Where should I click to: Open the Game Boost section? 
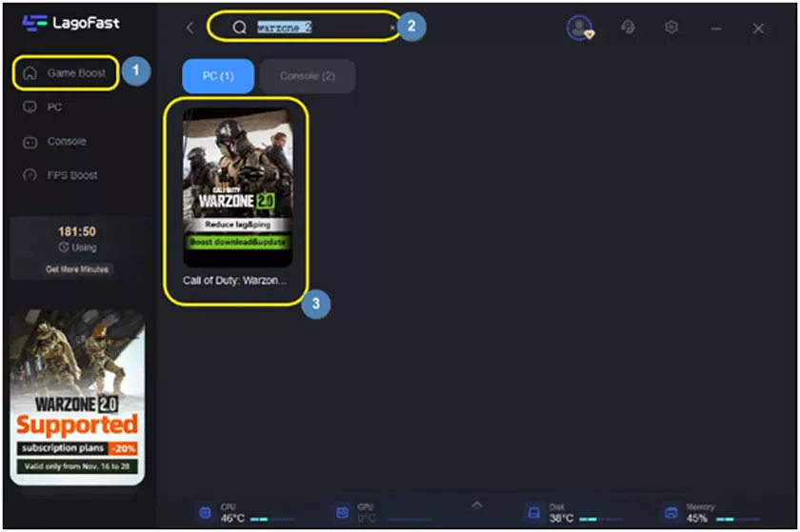click(x=66, y=73)
